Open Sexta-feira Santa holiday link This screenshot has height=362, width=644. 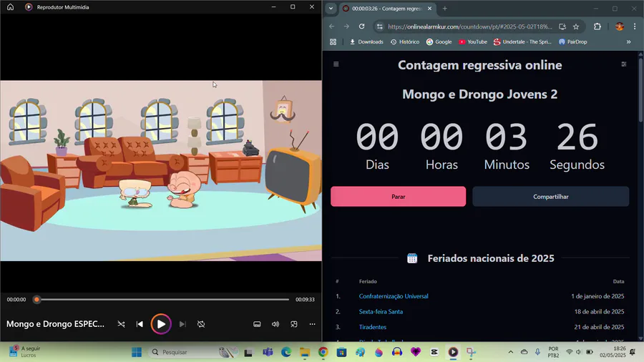pos(381,312)
